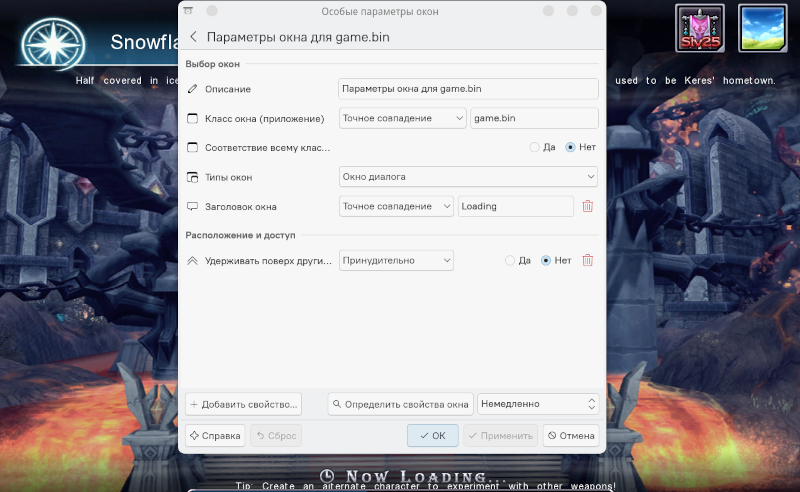Click the Отмена button

tap(571, 436)
